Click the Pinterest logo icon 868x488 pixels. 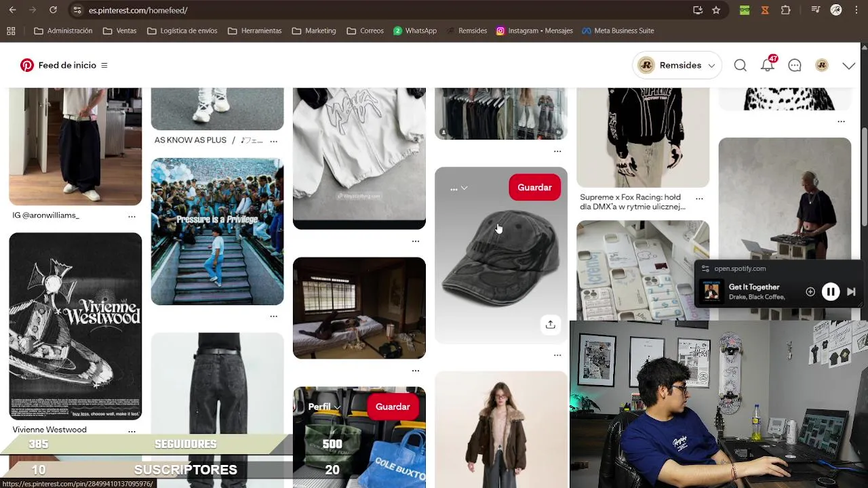click(x=27, y=65)
